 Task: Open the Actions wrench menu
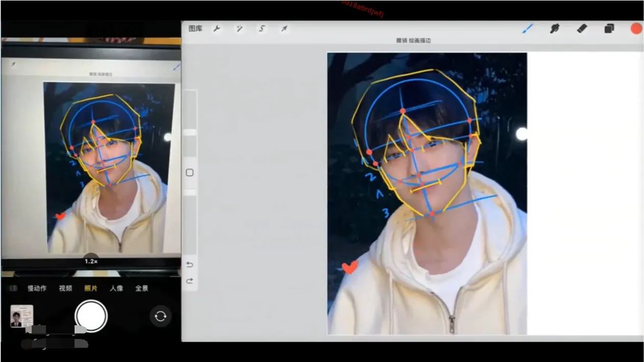(217, 29)
